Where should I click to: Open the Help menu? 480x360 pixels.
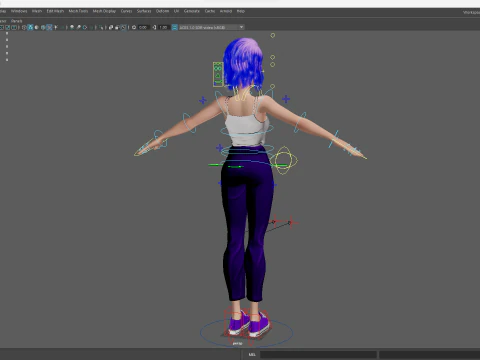click(241, 11)
